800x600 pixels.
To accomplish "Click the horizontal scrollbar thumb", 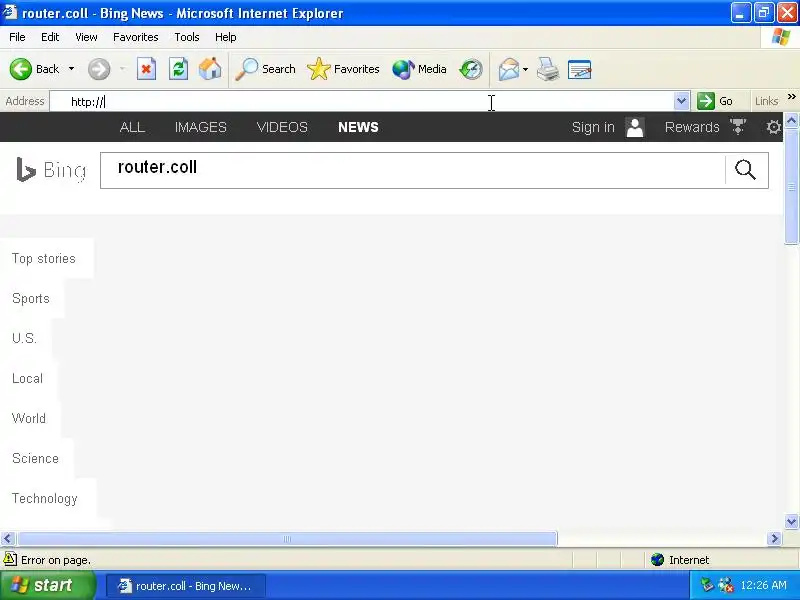I will tap(287, 539).
